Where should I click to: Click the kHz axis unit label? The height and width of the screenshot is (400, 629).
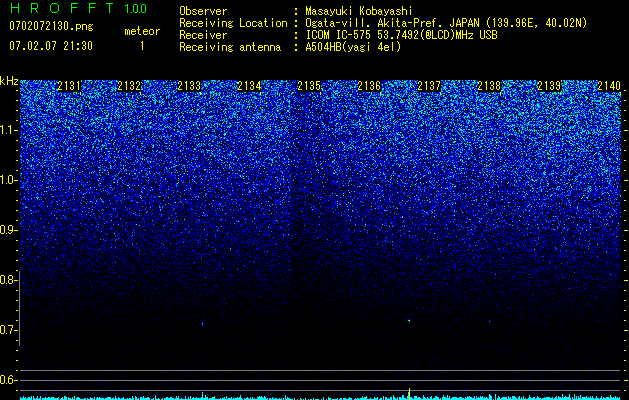pos(9,81)
